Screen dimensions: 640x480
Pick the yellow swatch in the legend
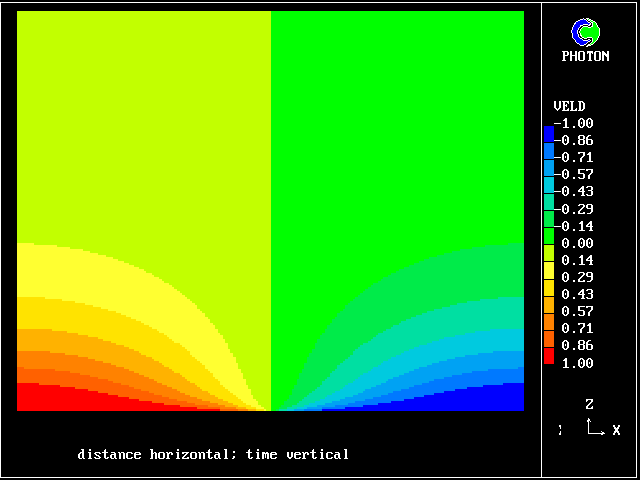coord(548,269)
